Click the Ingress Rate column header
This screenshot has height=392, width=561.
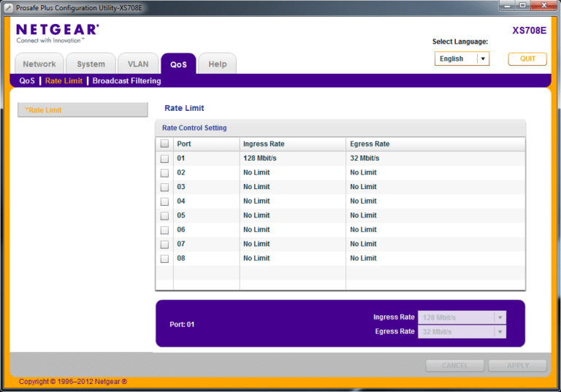click(x=293, y=144)
